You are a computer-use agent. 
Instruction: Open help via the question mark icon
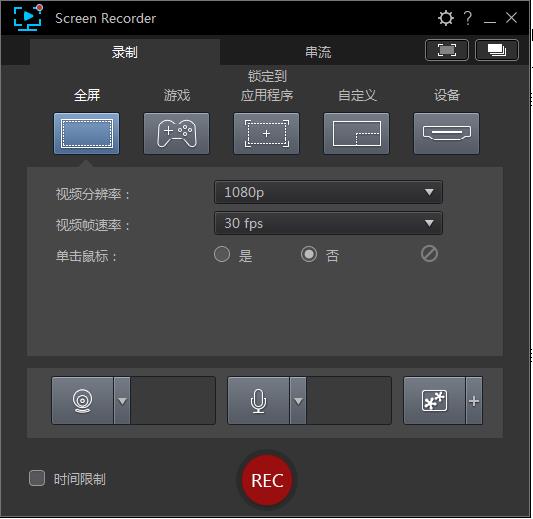[468, 18]
